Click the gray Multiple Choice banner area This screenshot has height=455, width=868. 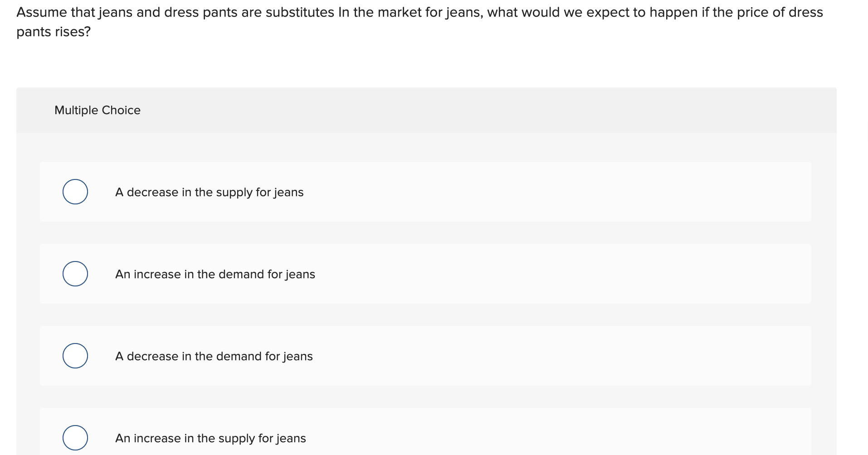point(426,110)
